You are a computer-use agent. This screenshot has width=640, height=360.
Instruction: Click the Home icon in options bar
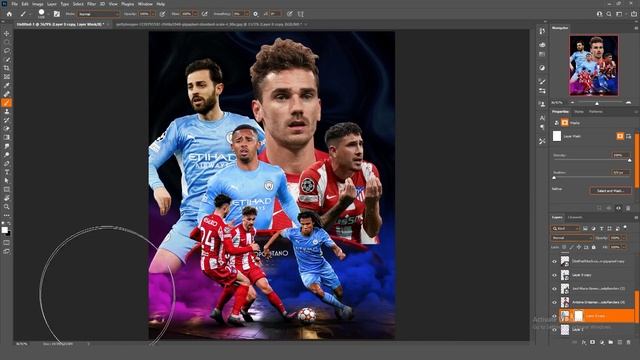click(9, 14)
